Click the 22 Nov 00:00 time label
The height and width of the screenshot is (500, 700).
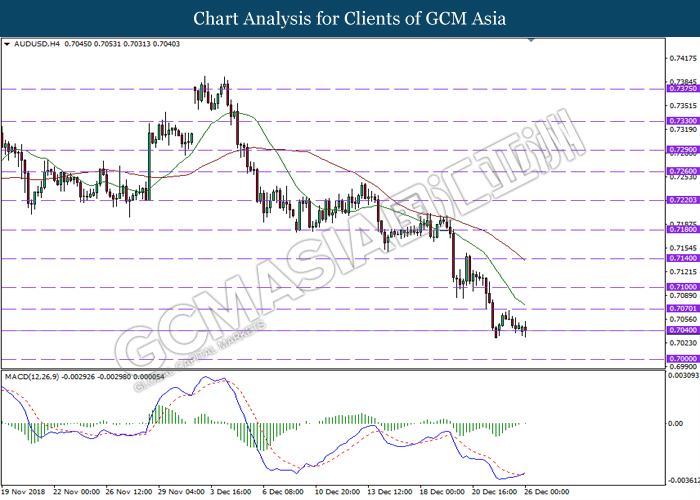point(76,492)
